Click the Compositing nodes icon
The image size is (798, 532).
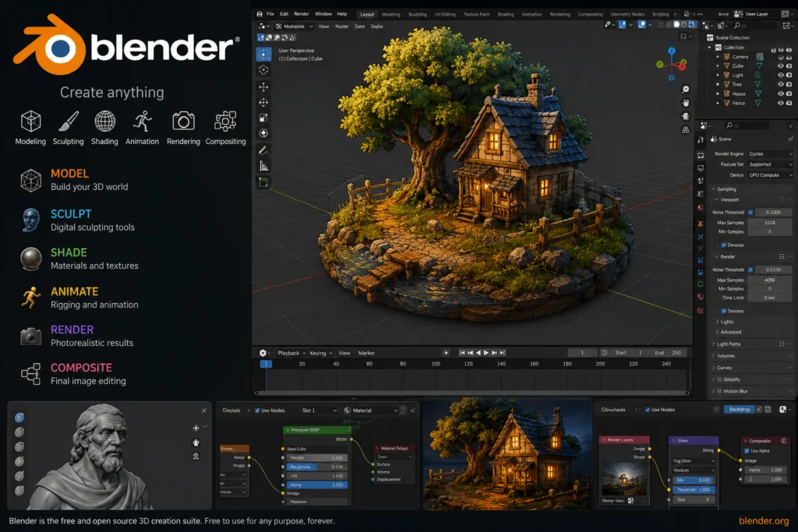pos(225,121)
